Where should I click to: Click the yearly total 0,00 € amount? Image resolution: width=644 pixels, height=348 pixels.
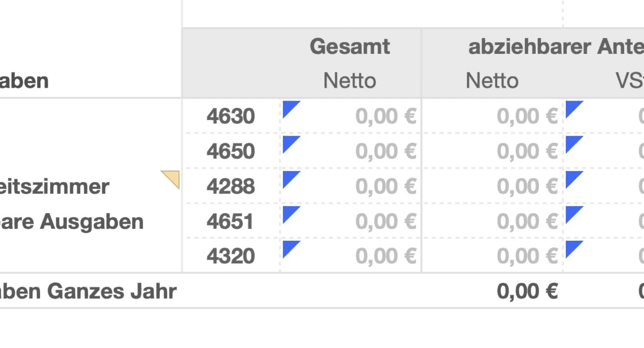528,290
